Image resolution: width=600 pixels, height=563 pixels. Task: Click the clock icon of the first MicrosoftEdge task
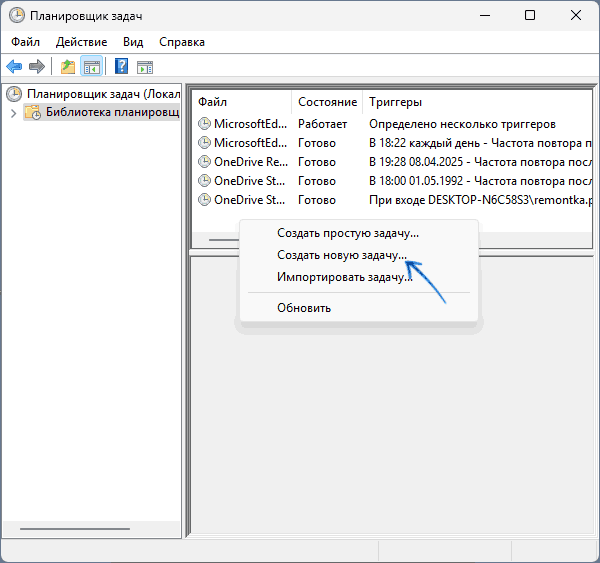click(205, 124)
